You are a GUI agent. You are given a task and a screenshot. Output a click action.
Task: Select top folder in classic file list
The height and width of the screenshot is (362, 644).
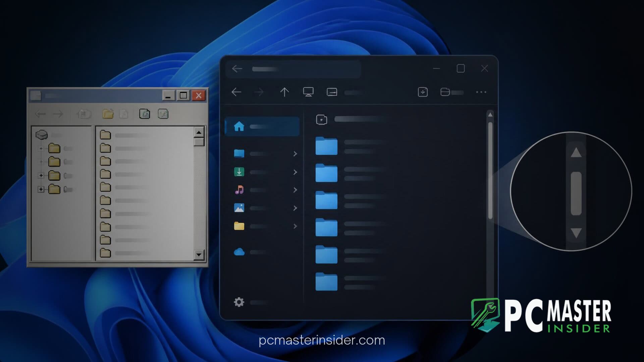click(105, 135)
